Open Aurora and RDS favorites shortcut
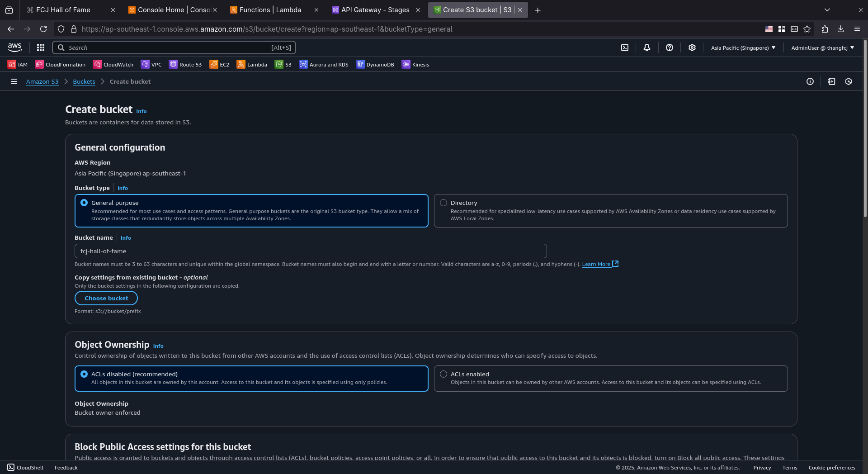The width and height of the screenshot is (868, 474). pyautogui.click(x=324, y=65)
